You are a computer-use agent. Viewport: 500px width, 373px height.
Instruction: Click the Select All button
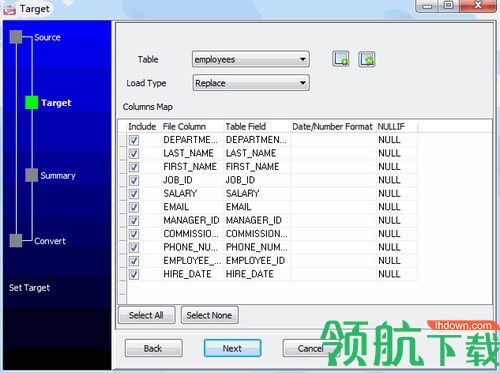coord(146,315)
